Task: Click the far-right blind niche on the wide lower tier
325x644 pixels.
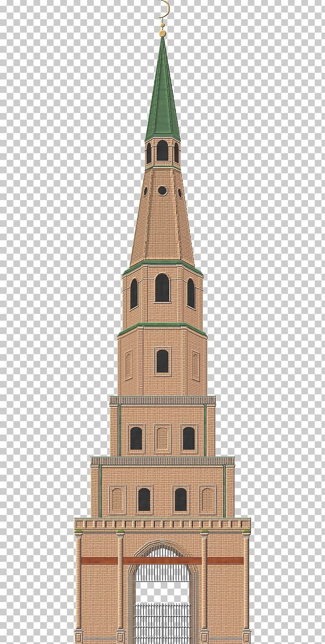Action: (x=208, y=500)
